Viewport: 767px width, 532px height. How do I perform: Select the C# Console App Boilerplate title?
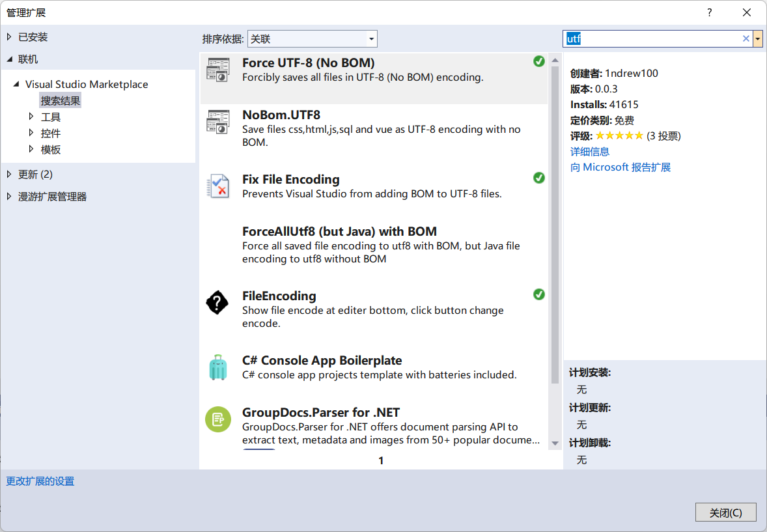pos(322,360)
